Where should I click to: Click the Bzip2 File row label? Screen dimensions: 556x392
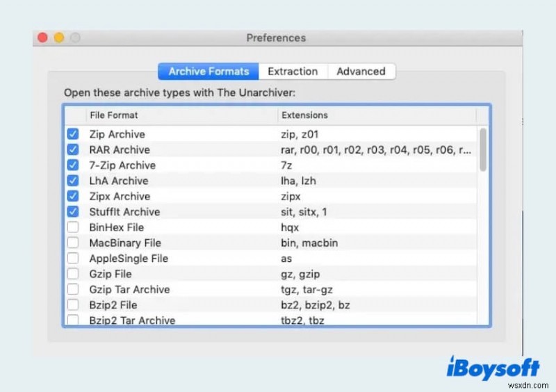click(113, 305)
